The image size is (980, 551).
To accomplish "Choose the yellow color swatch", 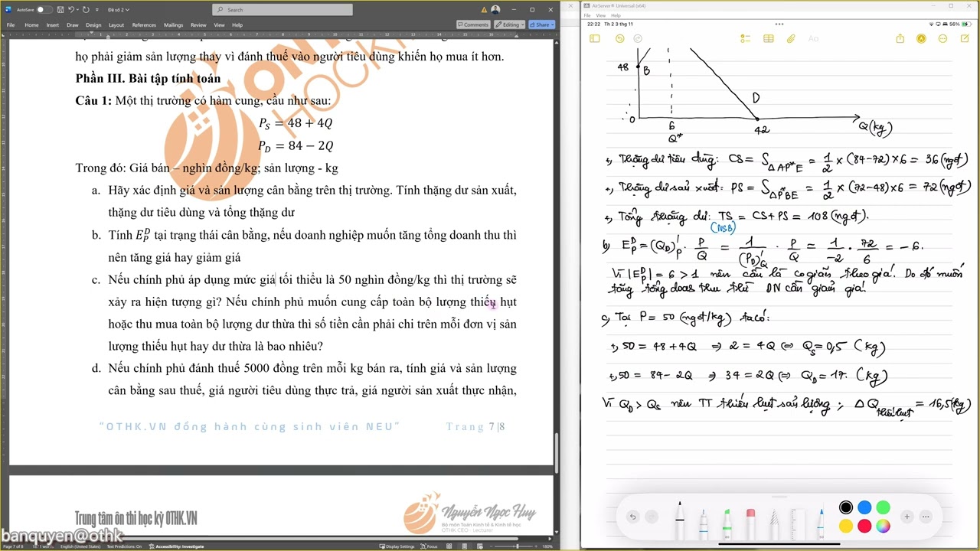I will click(x=845, y=526).
